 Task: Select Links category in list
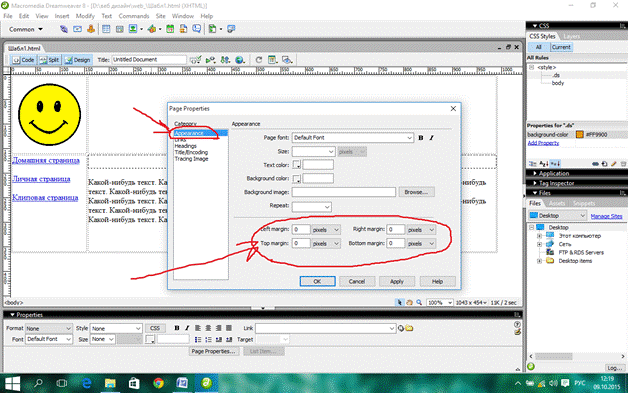[x=181, y=140]
